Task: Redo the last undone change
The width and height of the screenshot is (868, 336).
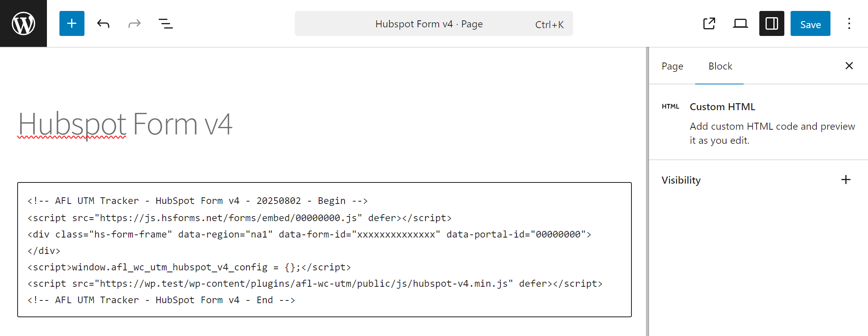Action: click(x=135, y=23)
